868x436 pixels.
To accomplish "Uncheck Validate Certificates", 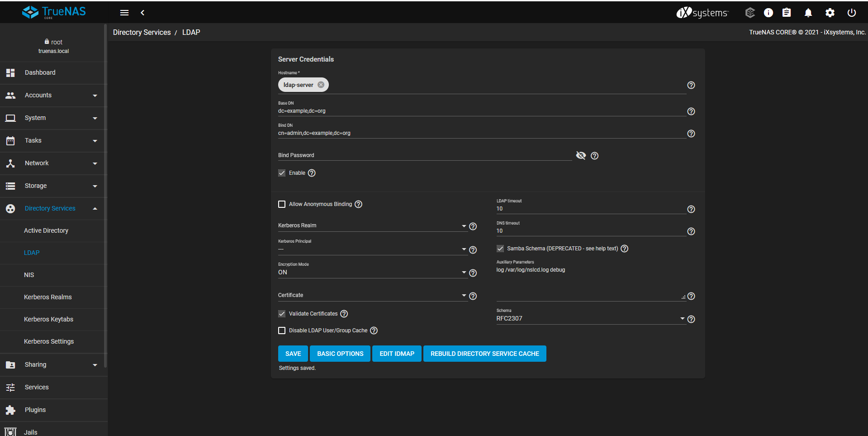I will tap(282, 314).
